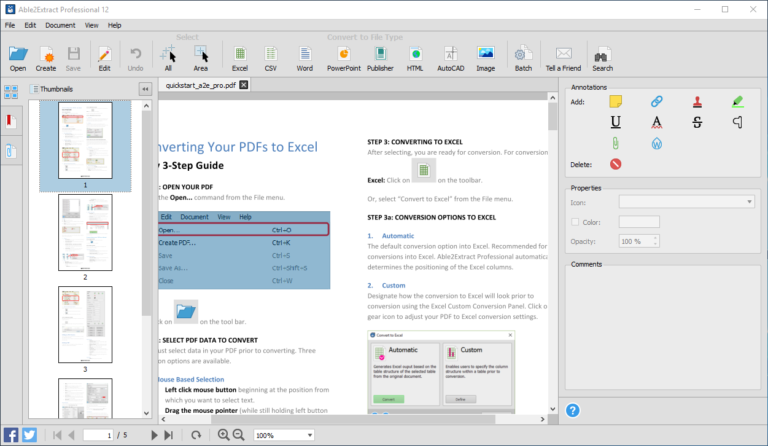Click the Tell a Friend envelope icon
768x446 pixels.
564,53
